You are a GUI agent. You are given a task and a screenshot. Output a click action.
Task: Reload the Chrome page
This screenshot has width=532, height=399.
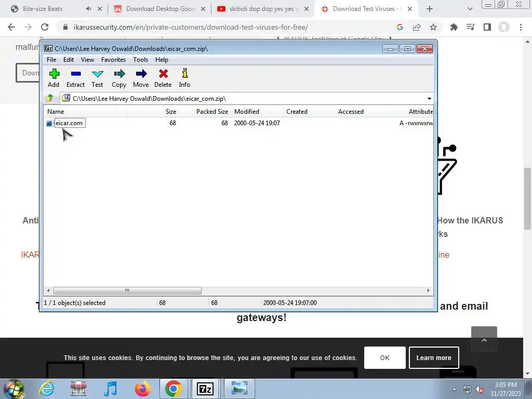pyautogui.click(x=45, y=27)
